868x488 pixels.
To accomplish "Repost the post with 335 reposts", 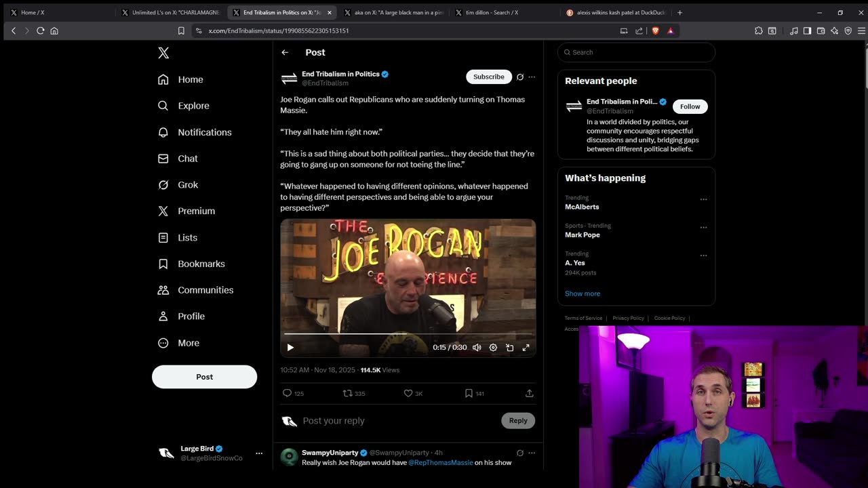I will coord(353,393).
